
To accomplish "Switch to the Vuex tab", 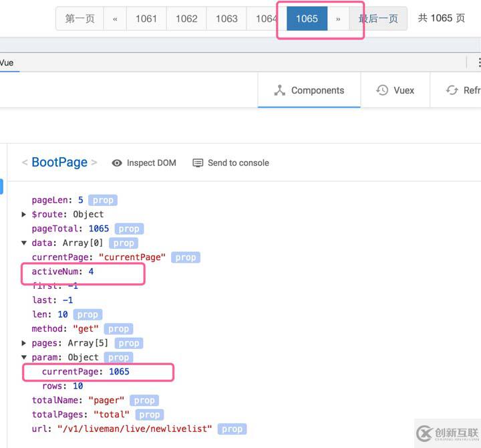I will [395, 90].
